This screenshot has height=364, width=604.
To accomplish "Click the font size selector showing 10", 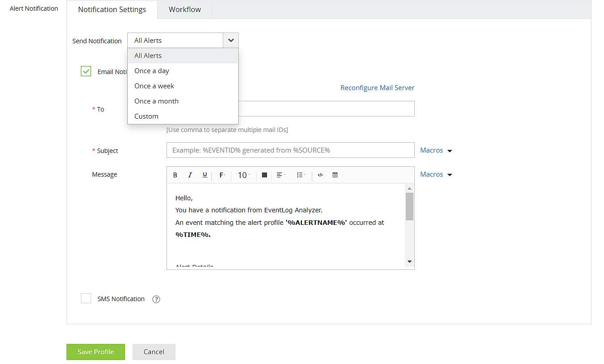I will [x=243, y=174].
